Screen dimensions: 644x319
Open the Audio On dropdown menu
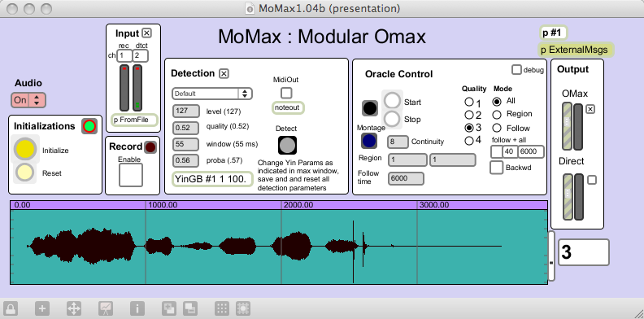click(28, 100)
